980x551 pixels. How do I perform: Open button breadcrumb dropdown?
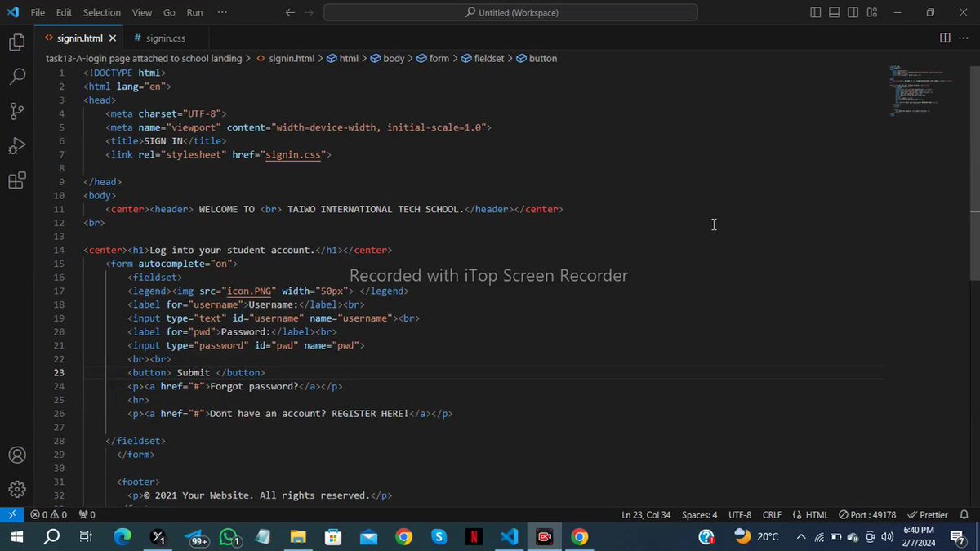(537, 59)
